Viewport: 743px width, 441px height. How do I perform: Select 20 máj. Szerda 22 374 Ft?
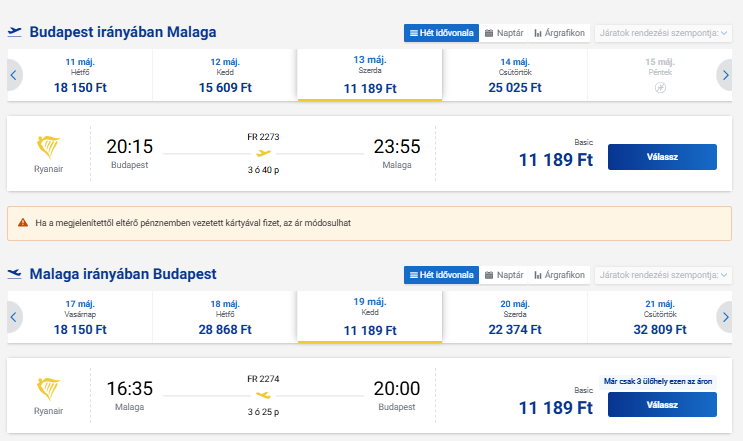(x=514, y=317)
